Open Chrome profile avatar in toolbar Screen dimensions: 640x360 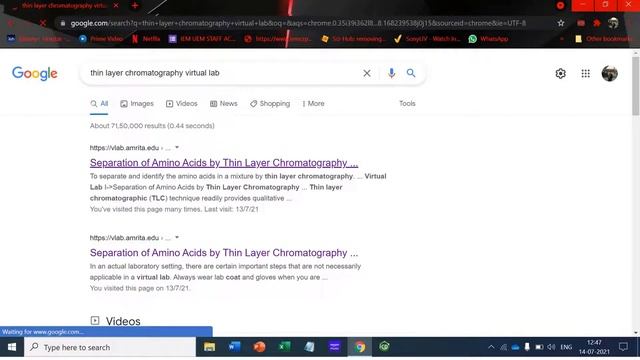click(613, 23)
